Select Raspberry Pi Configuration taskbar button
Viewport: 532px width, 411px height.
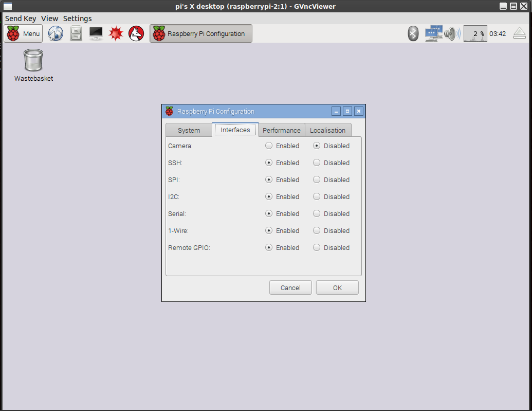pyautogui.click(x=201, y=33)
